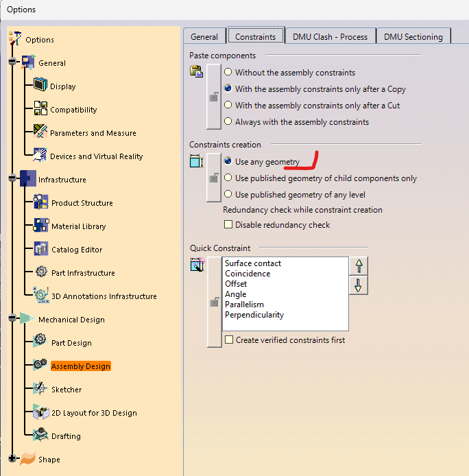Open the Product Structure settings icon
469x476 pixels.
(x=40, y=202)
